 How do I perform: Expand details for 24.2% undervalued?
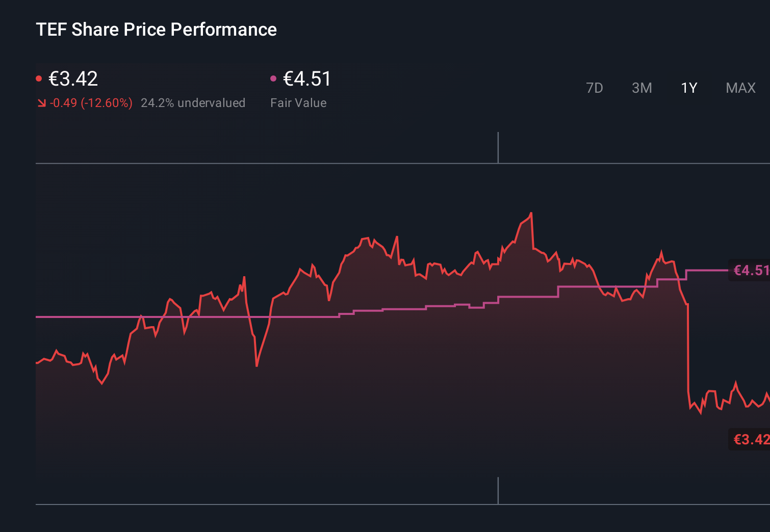pos(193,102)
